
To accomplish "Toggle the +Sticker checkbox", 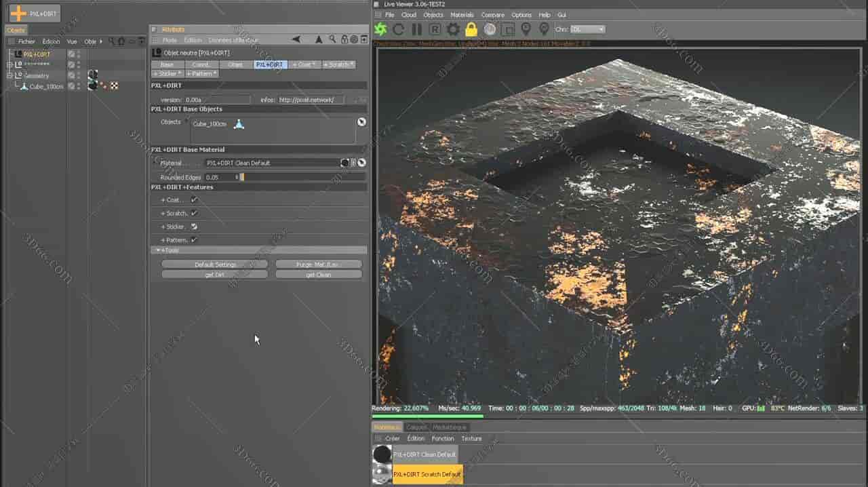I will (x=194, y=227).
